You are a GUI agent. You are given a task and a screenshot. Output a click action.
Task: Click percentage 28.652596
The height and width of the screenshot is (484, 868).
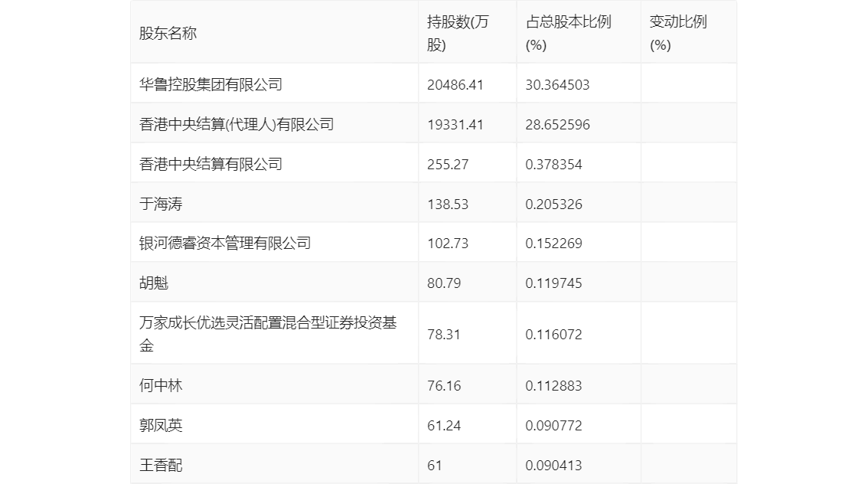557,125
